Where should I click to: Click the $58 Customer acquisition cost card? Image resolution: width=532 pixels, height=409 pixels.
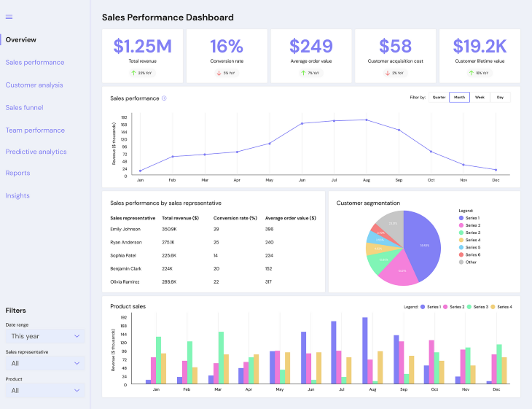pos(395,56)
